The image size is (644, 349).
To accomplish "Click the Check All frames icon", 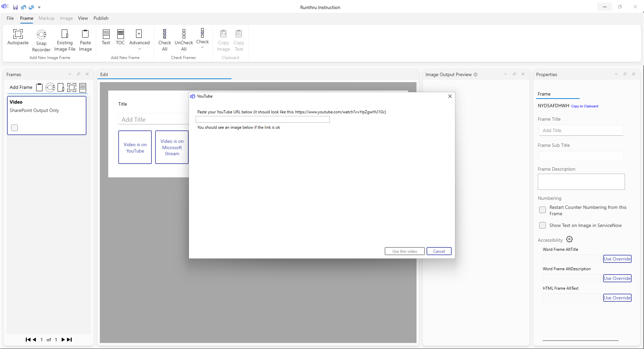I will click(x=165, y=34).
